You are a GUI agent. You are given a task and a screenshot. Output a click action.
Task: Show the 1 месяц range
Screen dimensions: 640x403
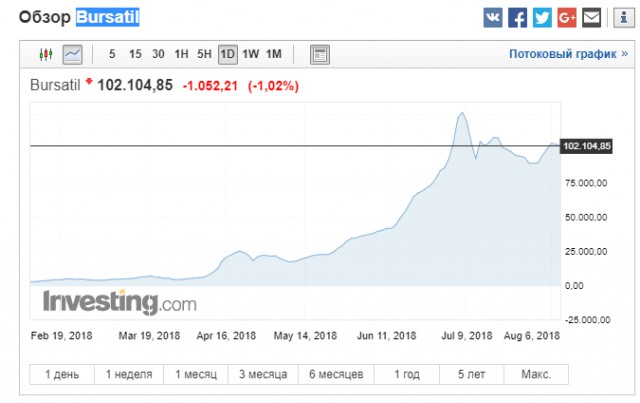tap(196, 374)
